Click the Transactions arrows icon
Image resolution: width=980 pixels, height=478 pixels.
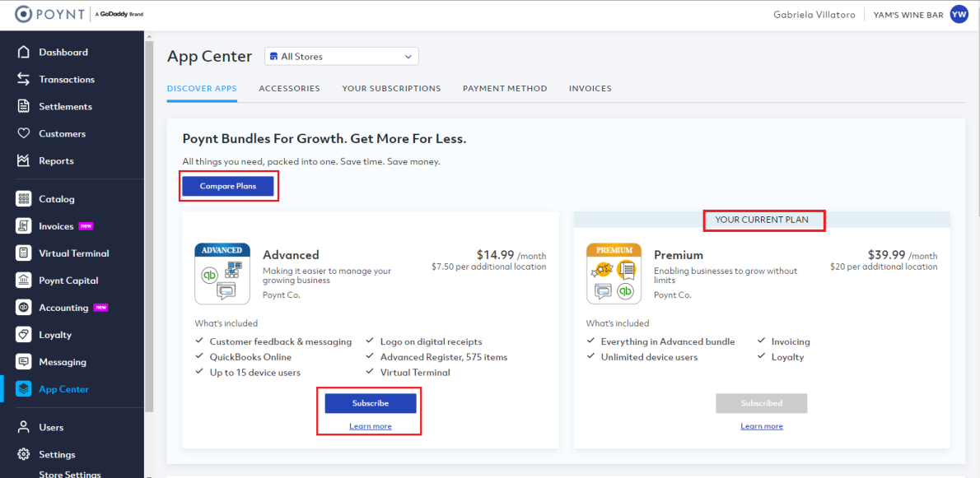tap(24, 79)
